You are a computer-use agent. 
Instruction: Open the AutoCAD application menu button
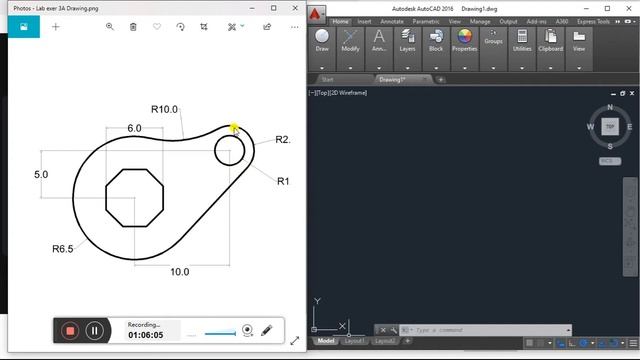click(x=316, y=15)
